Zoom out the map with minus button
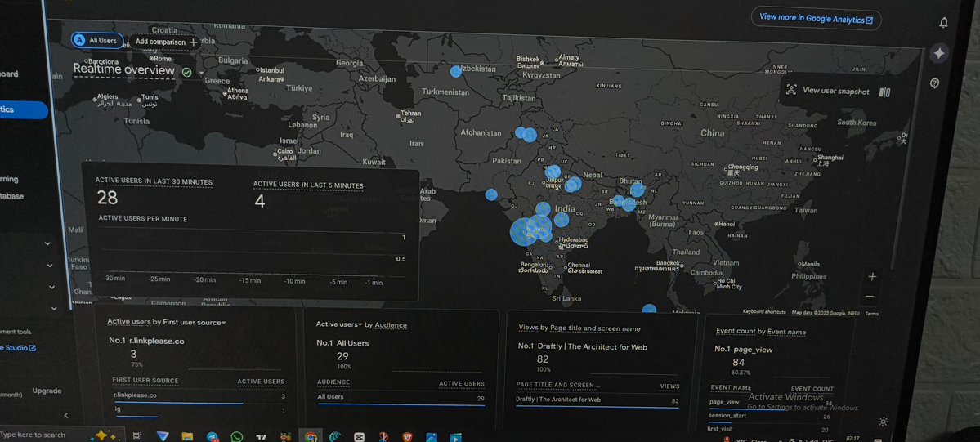Image resolution: width=980 pixels, height=442 pixels. (870, 297)
